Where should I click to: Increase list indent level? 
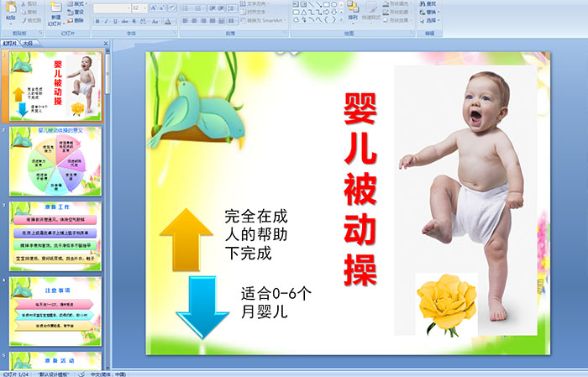(x=221, y=8)
